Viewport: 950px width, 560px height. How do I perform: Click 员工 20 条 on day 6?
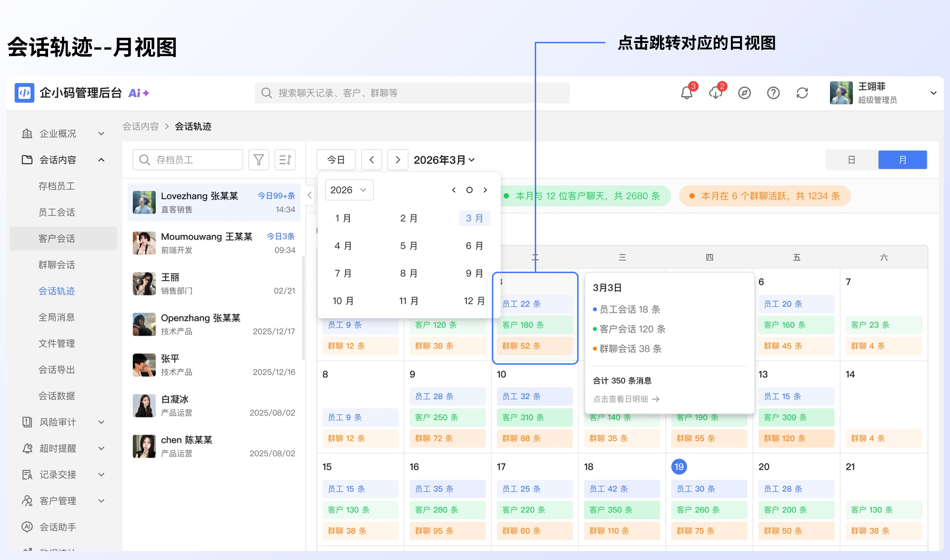coord(796,304)
